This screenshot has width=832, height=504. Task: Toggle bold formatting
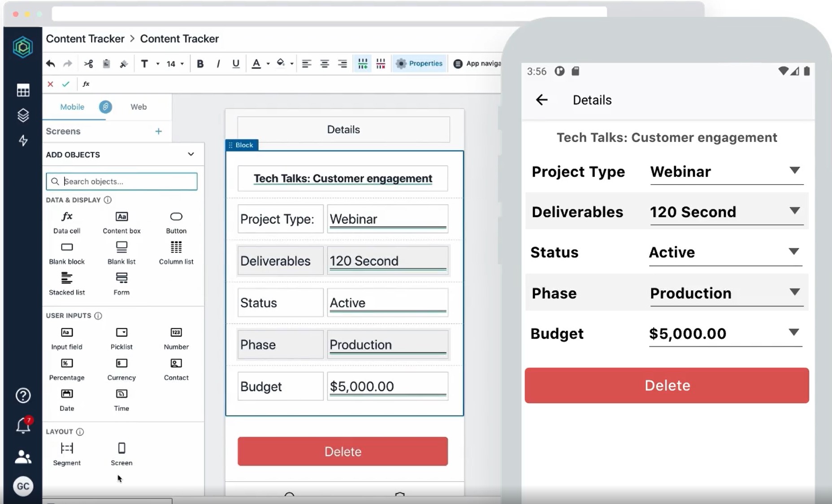pos(200,64)
